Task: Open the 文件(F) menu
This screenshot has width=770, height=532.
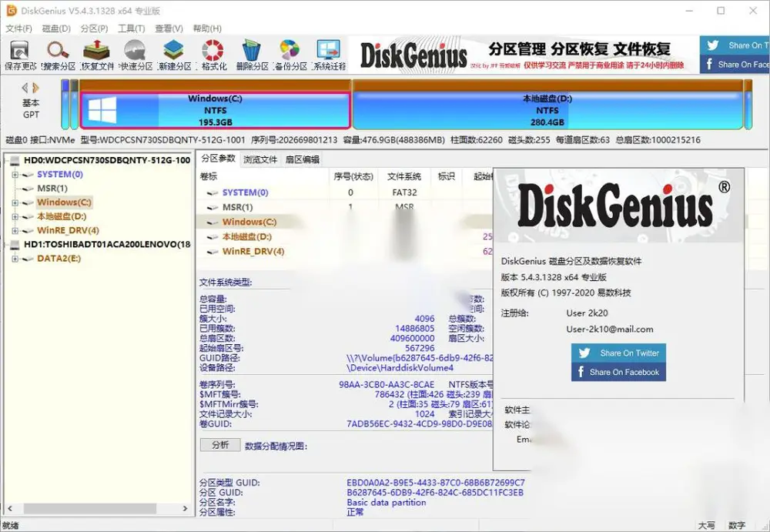Action: coord(18,28)
